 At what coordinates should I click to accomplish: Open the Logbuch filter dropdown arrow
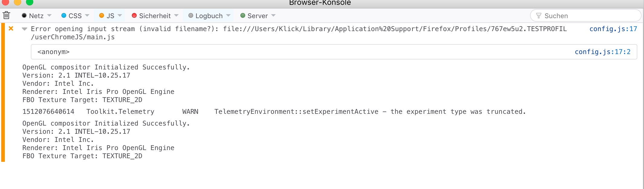(x=228, y=15)
